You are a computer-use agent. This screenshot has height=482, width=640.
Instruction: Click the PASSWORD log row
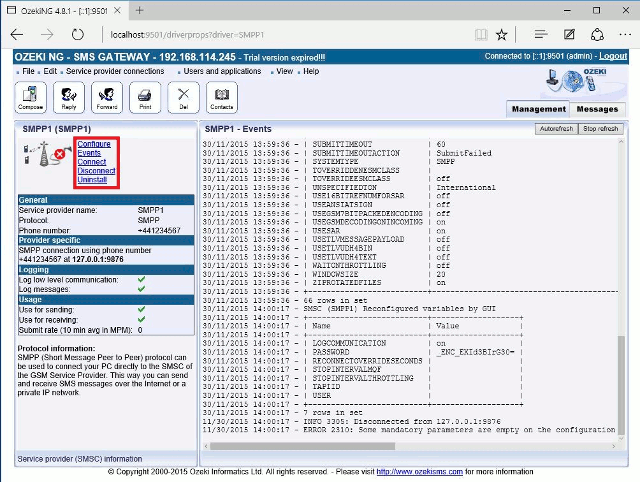[362, 352]
